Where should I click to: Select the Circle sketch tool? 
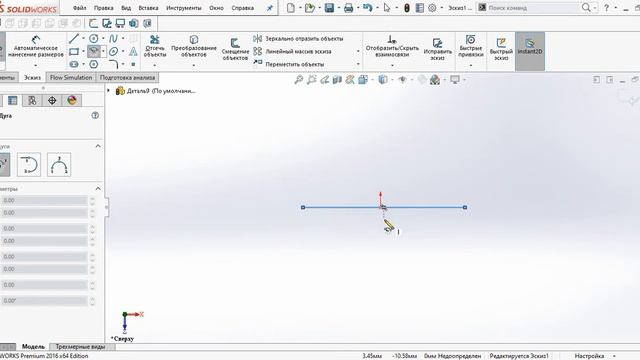coord(94,39)
